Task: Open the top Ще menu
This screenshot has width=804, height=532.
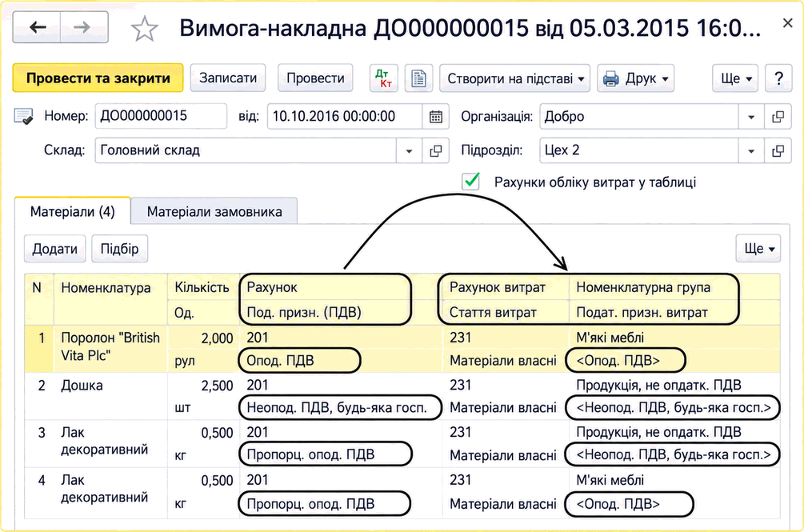Action: click(x=735, y=78)
